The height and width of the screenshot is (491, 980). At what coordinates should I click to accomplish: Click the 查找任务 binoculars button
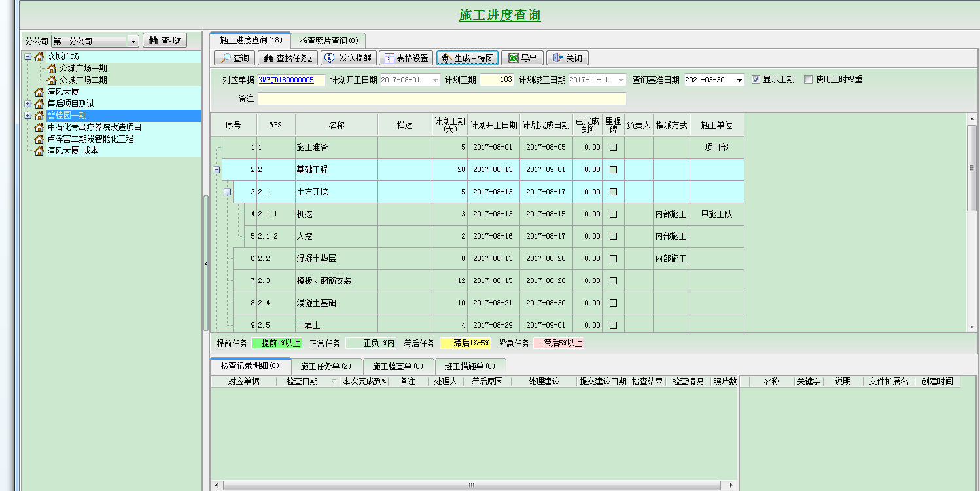287,58
